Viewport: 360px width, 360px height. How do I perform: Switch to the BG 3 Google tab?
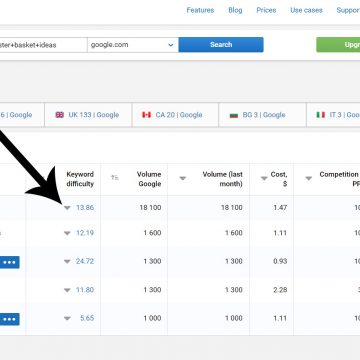tap(262, 115)
